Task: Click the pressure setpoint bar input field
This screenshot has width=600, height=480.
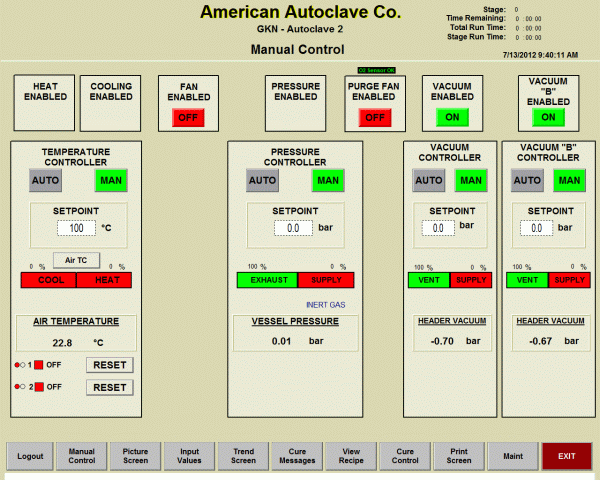Action: [x=293, y=228]
